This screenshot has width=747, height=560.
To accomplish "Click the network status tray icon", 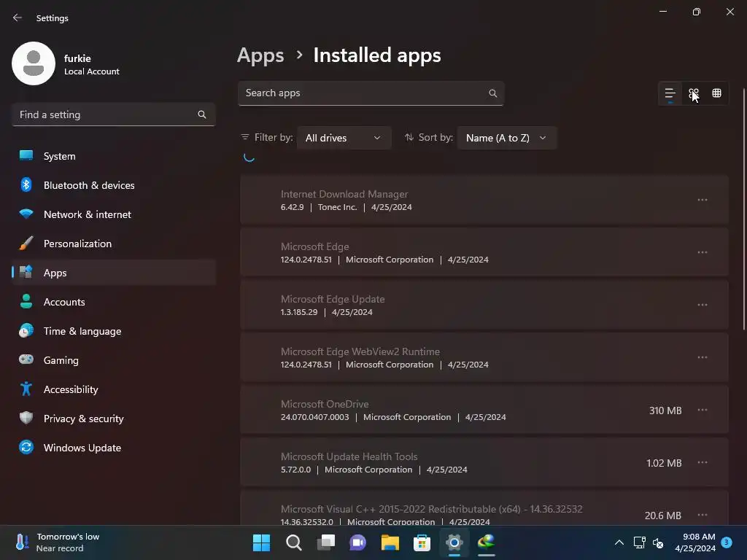I will pyautogui.click(x=639, y=542).
